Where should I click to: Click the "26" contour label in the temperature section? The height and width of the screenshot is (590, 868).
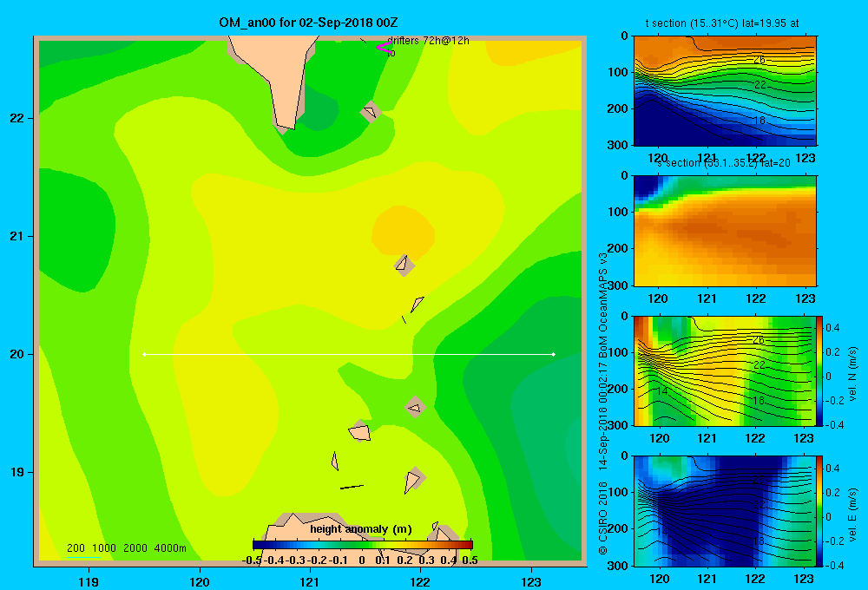pyautogui.click(x=759, y=60)
